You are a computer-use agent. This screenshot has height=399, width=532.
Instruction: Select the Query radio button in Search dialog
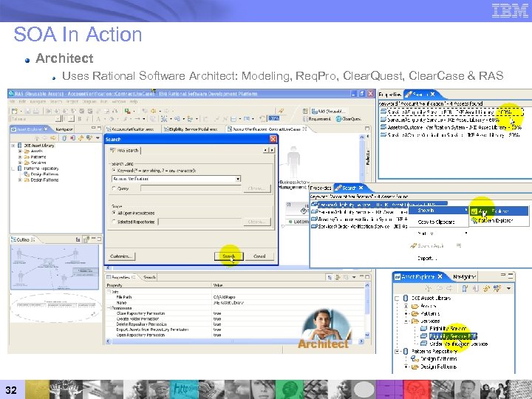tap(114, 188)
